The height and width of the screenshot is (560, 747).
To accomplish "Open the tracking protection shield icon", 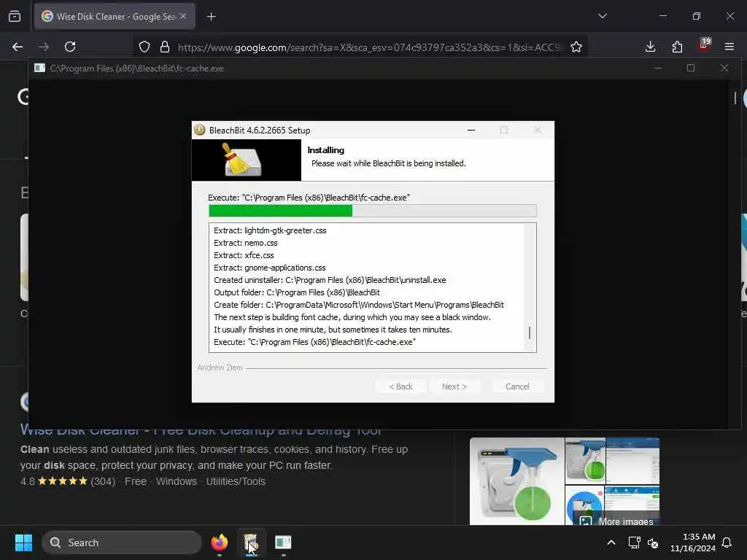I will (x=144, y=47).
